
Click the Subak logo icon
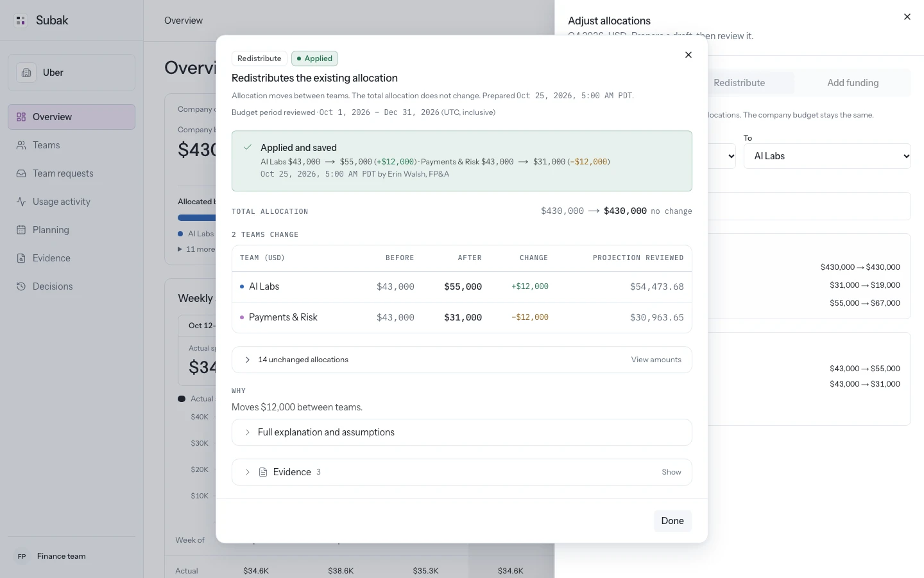pos(21,21)
